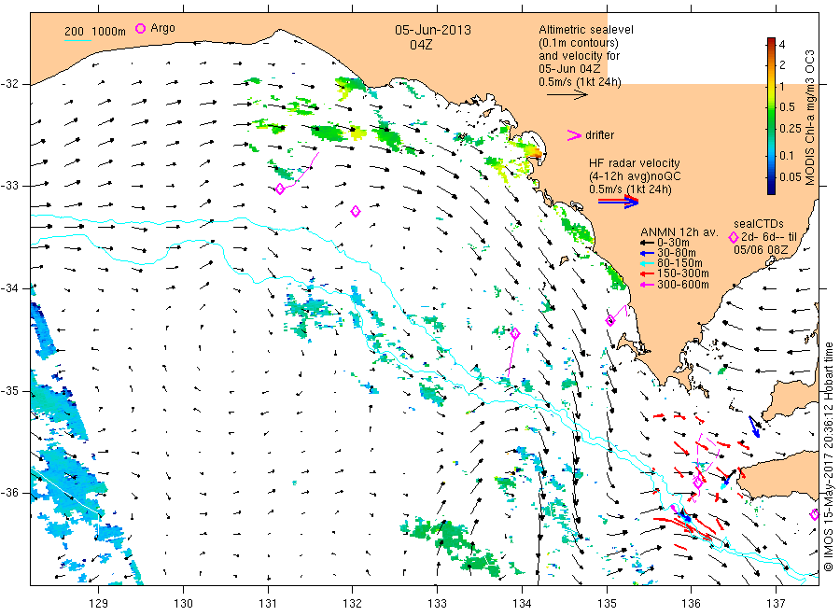Click the diamond marker near 136E 35.9S
The width and height of the screenshot is (840, 616).
(697, 483)
